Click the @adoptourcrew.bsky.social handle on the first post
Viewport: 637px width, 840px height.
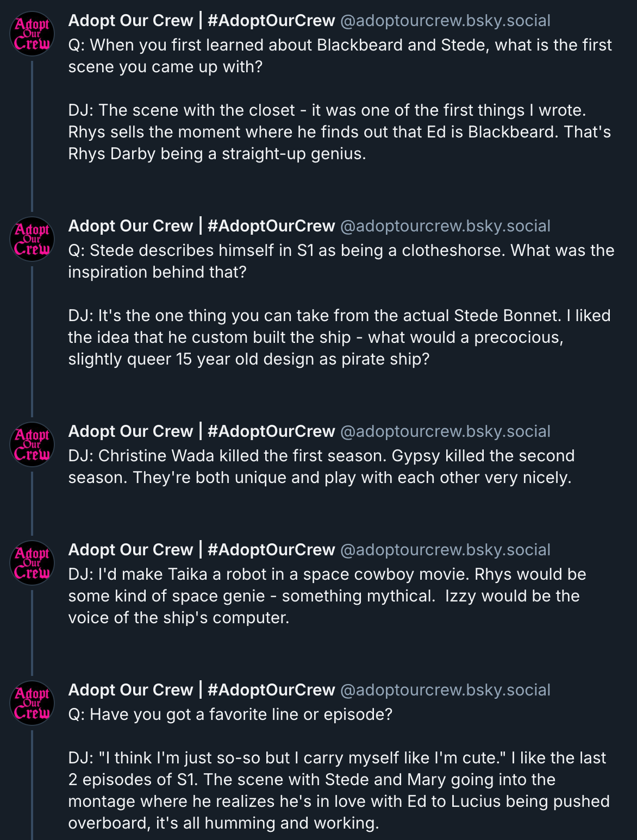tap(445, 21)
